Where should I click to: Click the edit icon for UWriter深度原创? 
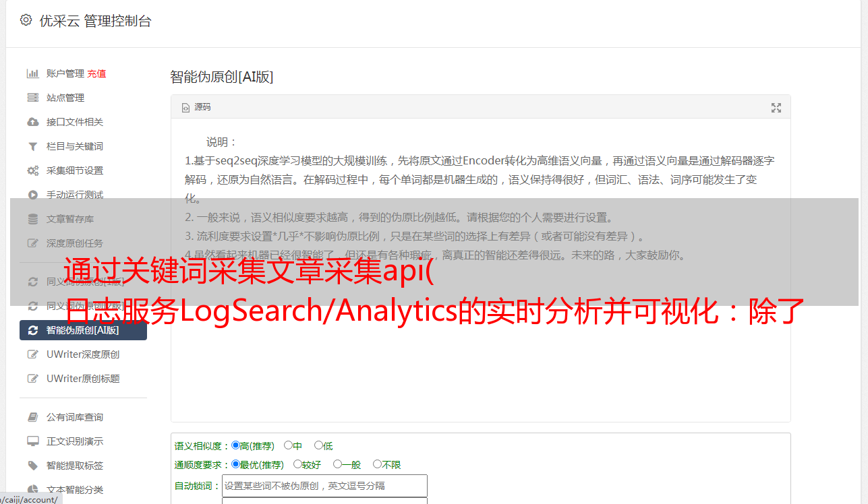pos(32,354)
